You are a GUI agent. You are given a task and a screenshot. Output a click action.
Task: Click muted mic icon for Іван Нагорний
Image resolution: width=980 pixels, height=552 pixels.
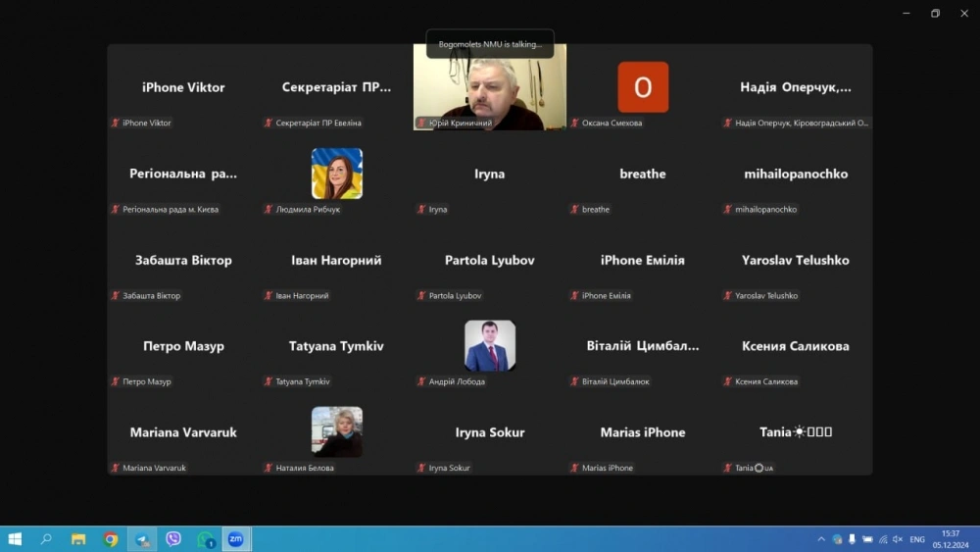tap(269, 296)
